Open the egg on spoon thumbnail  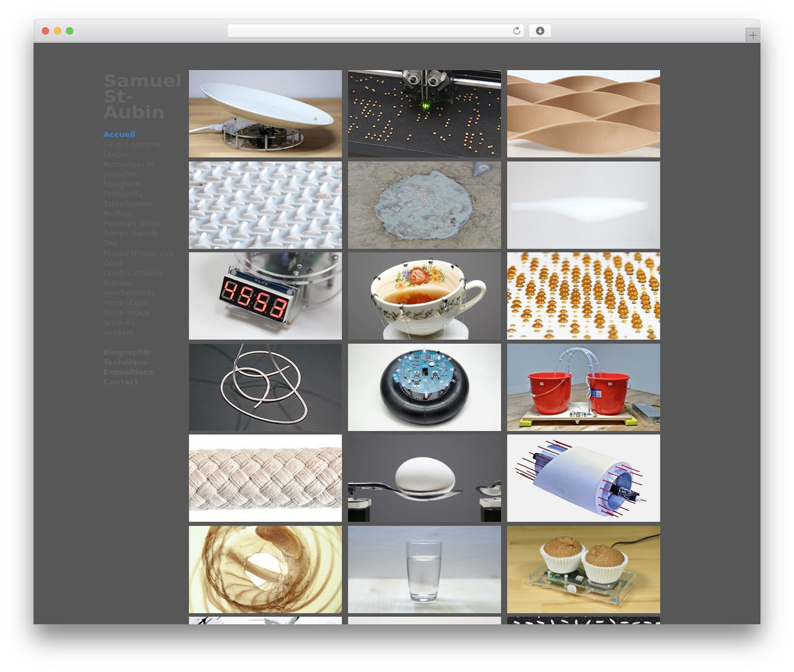point(424,478)
